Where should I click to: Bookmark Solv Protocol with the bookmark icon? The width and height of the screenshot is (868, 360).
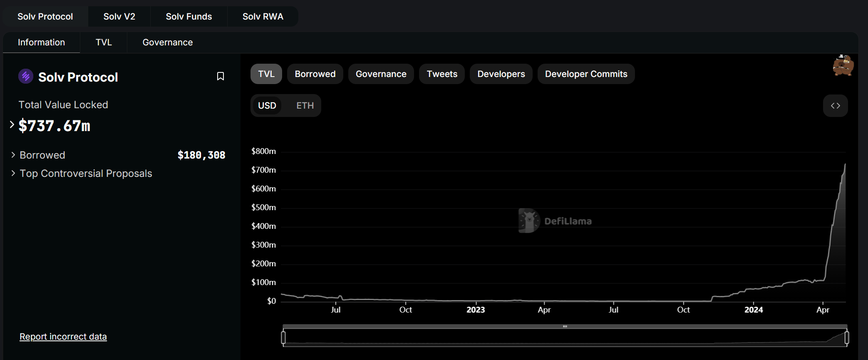pyautogui.click(x=221, y=76)
